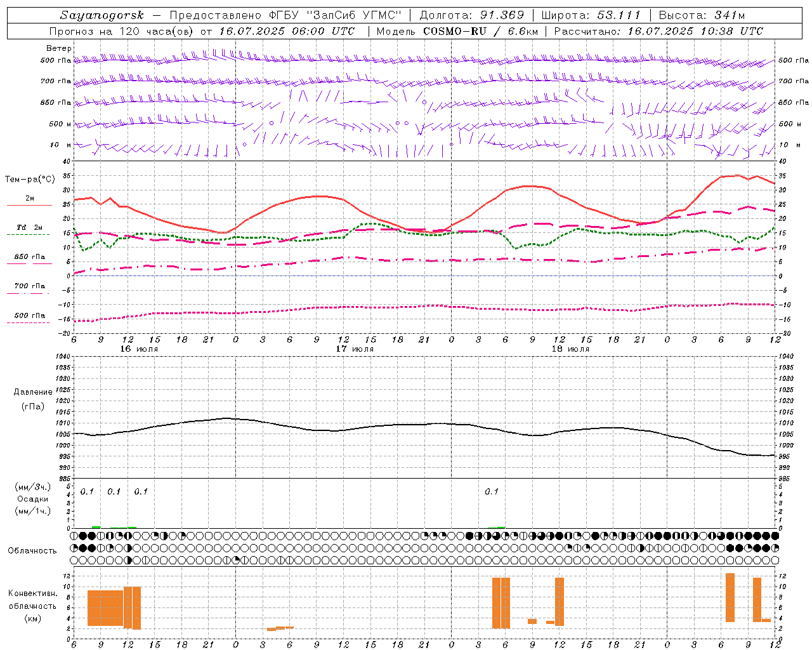
Task: Click the 'Рассчитано: 16.07.2025 10:38 UTC' text
Action: tap(658, 31)
